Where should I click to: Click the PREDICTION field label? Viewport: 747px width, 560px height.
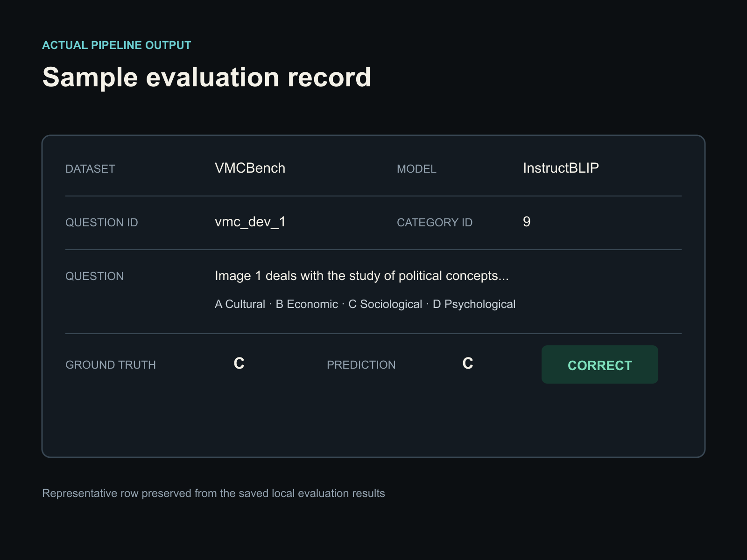361,365
